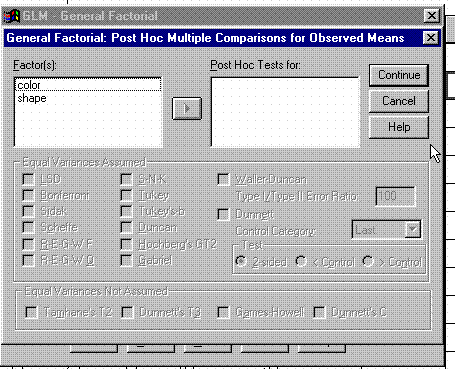Click the GLM - General Factorial title icon
The height and width of the screenshot is (369, 455).
11,16
